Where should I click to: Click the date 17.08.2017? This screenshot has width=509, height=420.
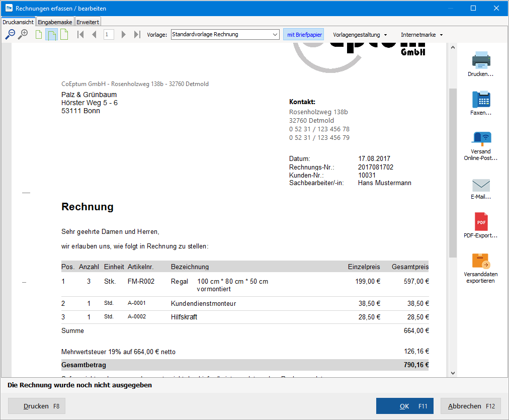pyautogui.click(x=374, y=159)
